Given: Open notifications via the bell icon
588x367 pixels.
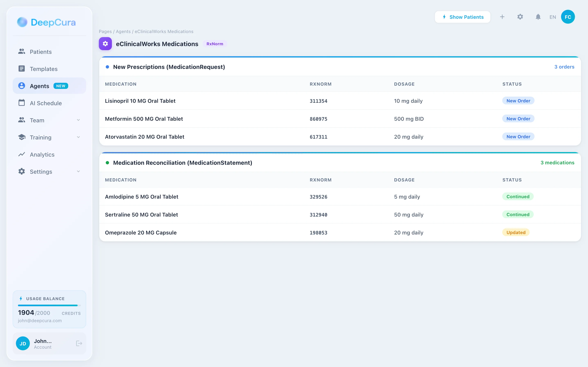Looking at the screenshot, I should 538,17.
